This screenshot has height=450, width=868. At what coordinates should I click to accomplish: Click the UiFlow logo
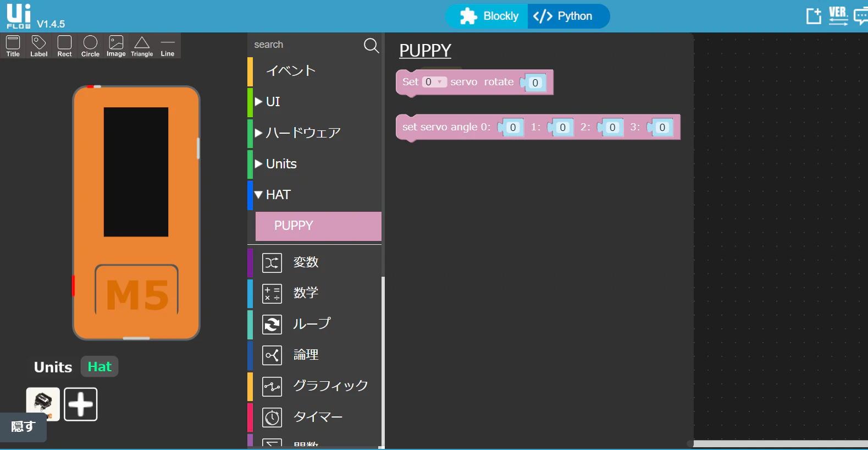[19, 16]
